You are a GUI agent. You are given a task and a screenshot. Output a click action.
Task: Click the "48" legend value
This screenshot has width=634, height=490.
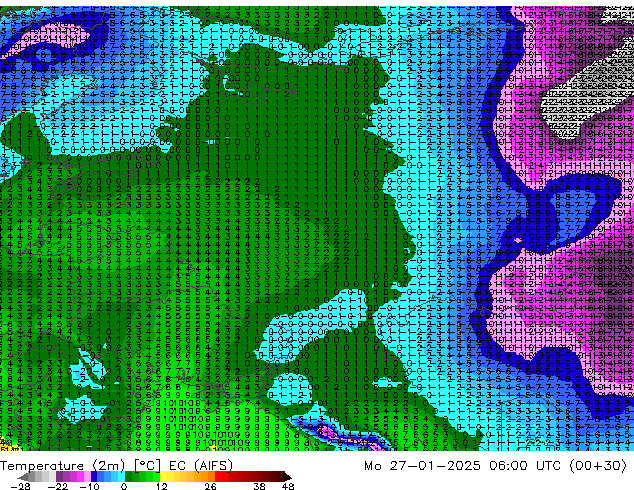coord(288,486)
